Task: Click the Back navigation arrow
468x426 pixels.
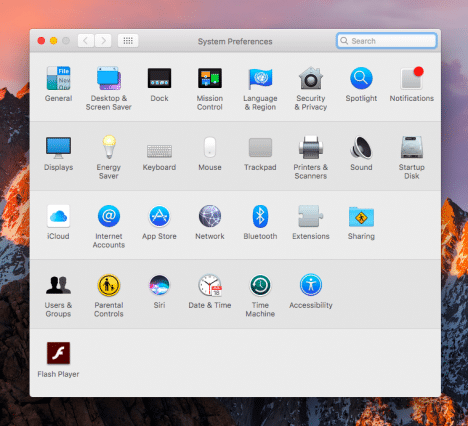Action: pos(86,41)
